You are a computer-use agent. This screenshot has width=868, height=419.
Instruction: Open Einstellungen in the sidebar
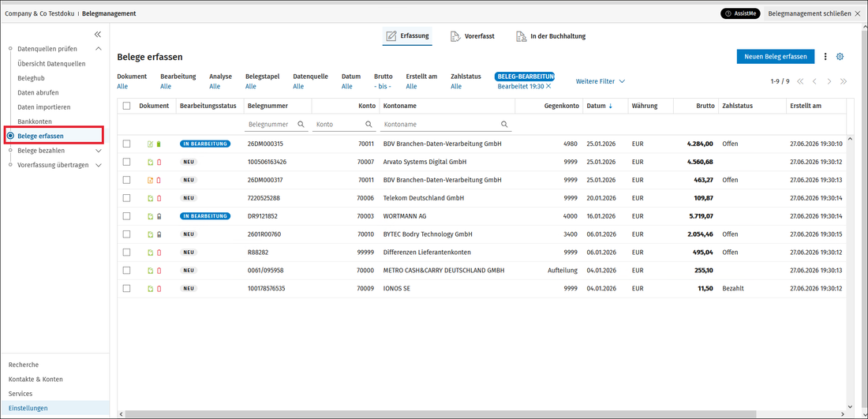click(x=28, y=408)
